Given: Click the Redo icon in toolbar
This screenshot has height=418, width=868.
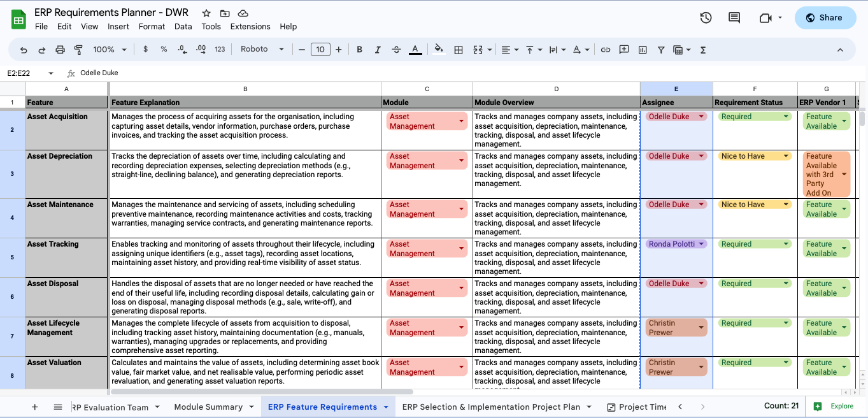Looking at the screenshot, I should 42,50.
